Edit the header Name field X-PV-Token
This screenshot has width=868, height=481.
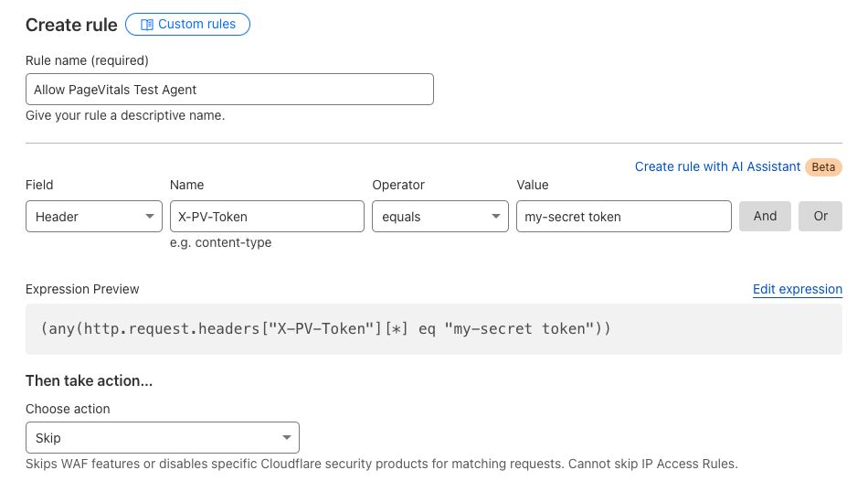pos(267,216)
